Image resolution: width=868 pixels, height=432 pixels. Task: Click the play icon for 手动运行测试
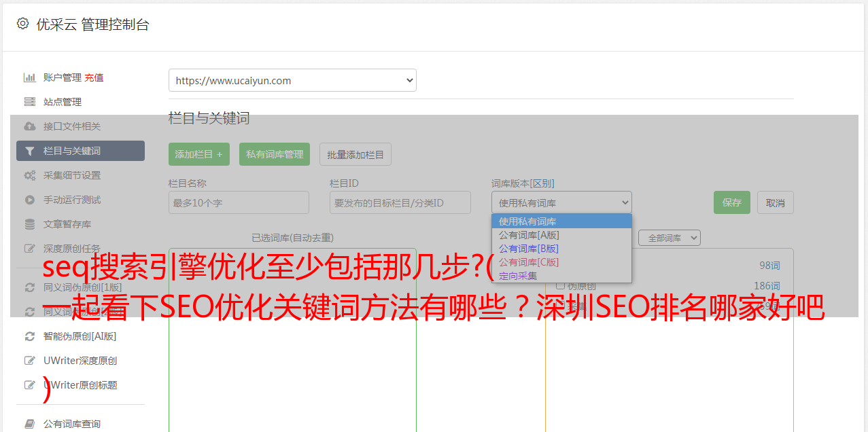coord(29,200)
